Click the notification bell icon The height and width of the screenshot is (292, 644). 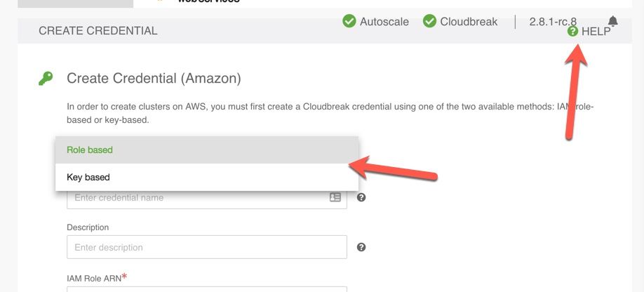(613, 21)
